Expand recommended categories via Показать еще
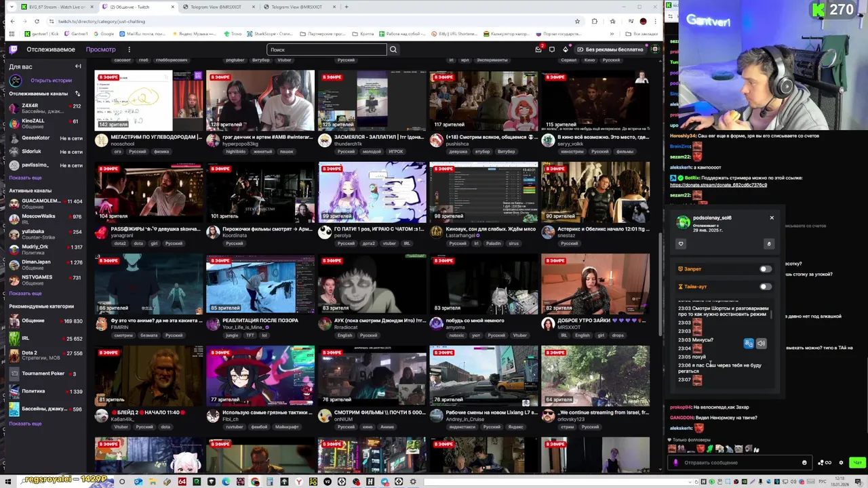The image size is (868, 488). pyautogui.click(x=25, y=424)
